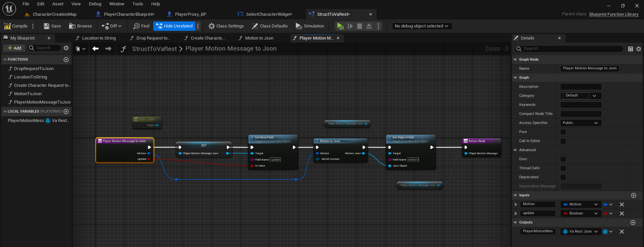This screenshot has width=644, height=247.
Task: Open Details view options gear
Action: [639, 49]
